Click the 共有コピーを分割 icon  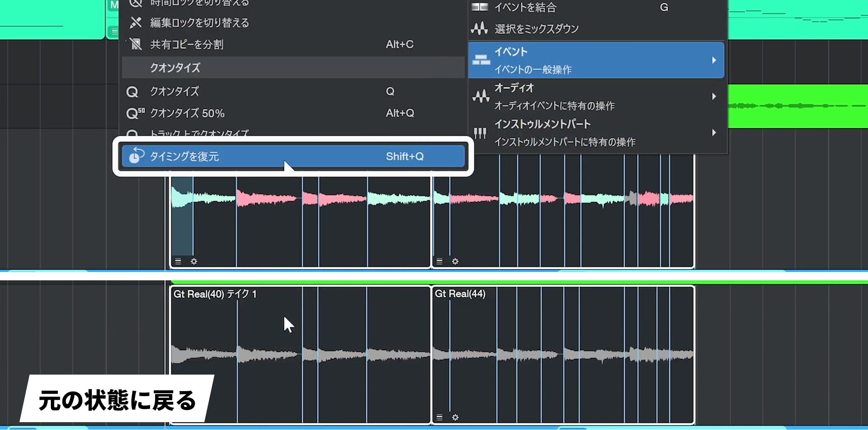click(x=135, y=44)
